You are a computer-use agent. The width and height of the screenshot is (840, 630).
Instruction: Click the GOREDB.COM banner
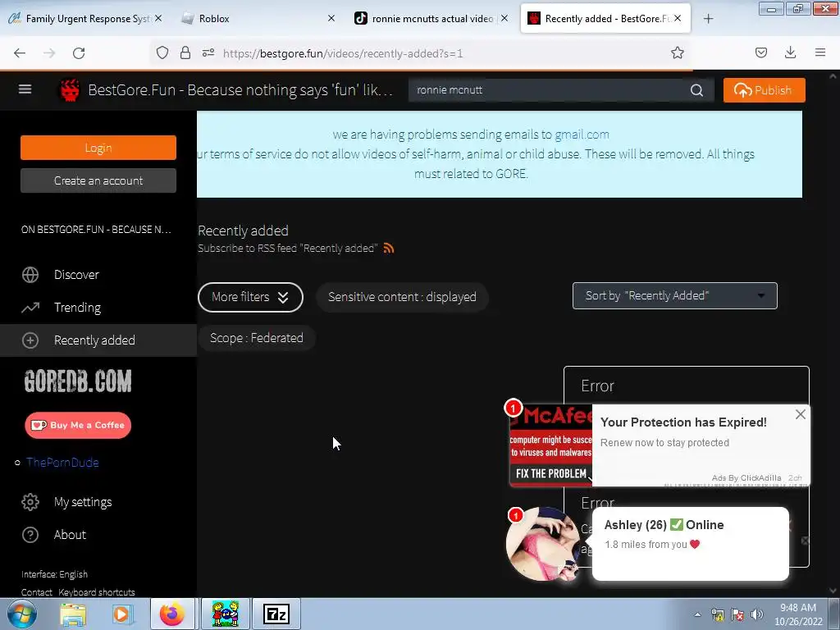pyautogui.click(x=78, y=381)
